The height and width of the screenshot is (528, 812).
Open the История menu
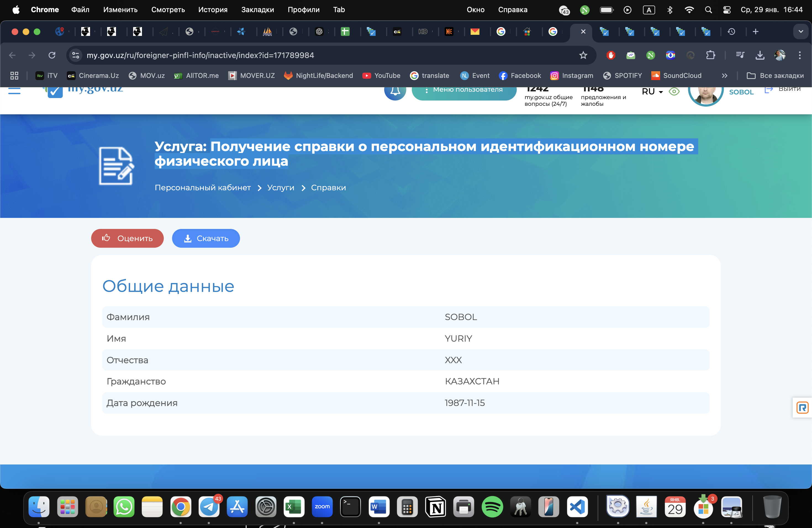pyautogui.click(x=213, y=10)
